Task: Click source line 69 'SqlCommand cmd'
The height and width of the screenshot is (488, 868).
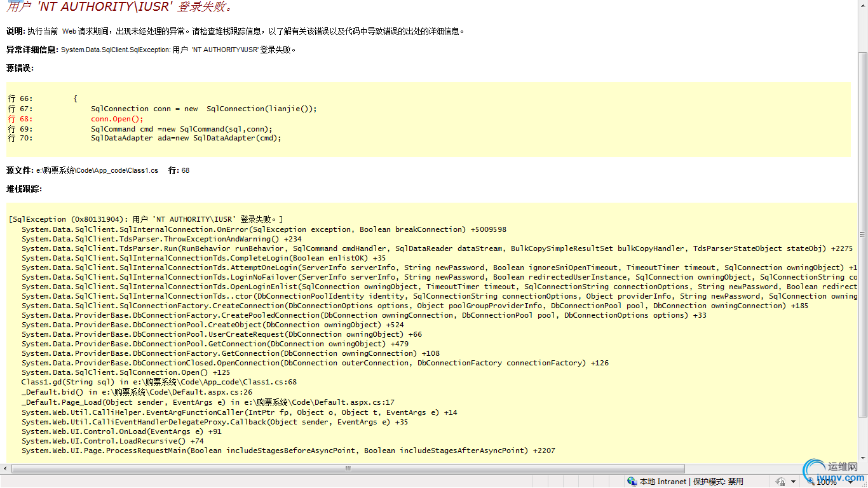Action: click(x=140, y=129)
